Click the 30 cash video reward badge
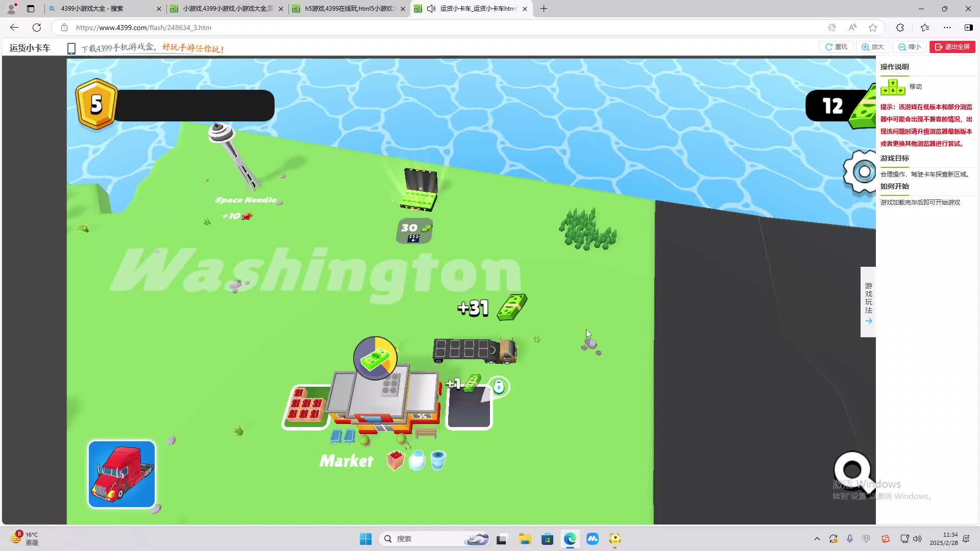Image resolution: width=980 pixels, height=551 pixels. click(414, 231)
